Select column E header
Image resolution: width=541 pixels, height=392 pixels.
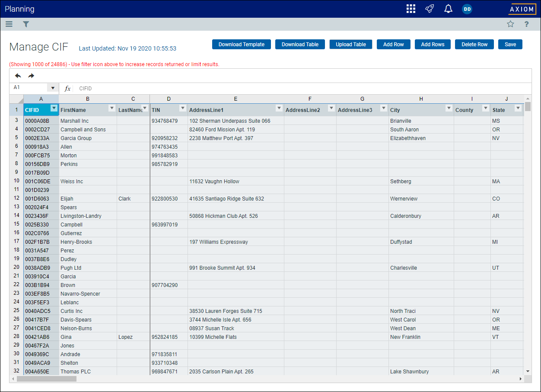[x=236, y=99]
